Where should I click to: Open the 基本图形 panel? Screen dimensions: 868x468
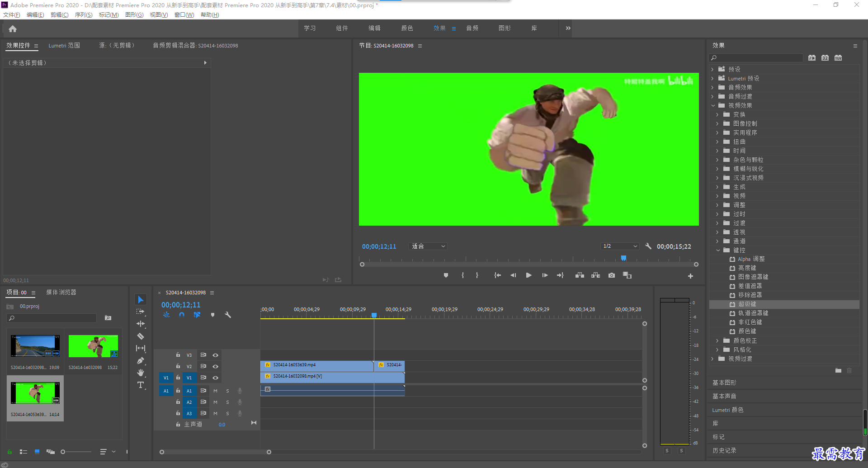click(724, 383)
